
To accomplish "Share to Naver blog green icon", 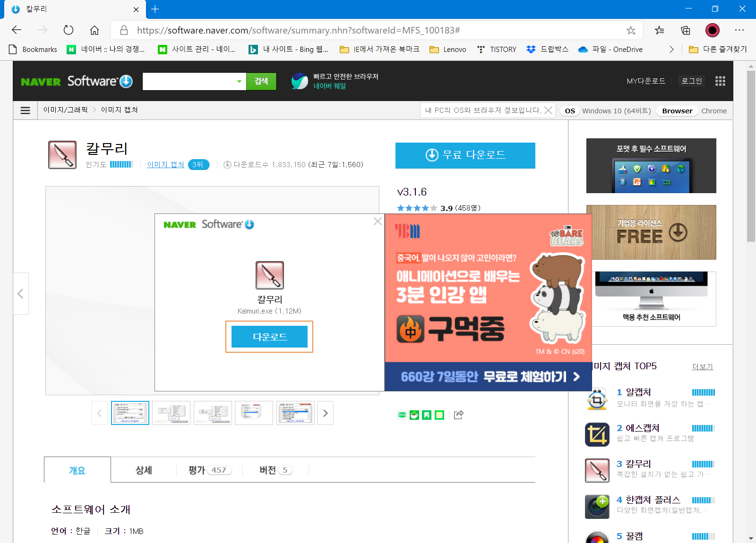I will tap(402, 415).
